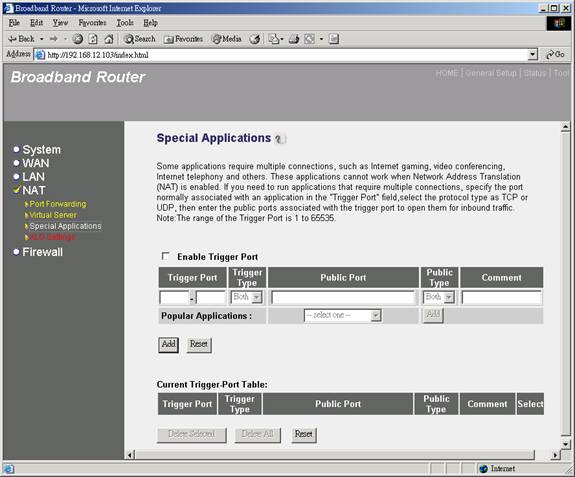Click the Refresh page icon
The height and width of the screenshot is (477, 575).
click(x=93, y=39)
